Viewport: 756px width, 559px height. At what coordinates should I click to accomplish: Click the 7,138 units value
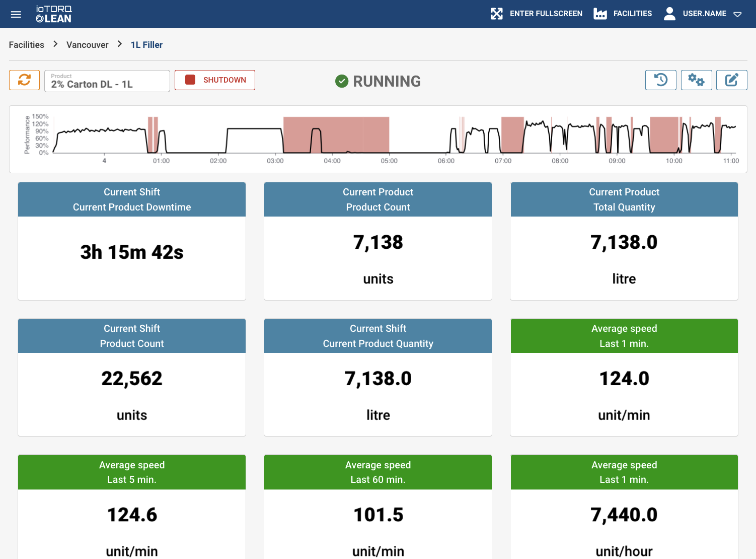click(378, 243)
